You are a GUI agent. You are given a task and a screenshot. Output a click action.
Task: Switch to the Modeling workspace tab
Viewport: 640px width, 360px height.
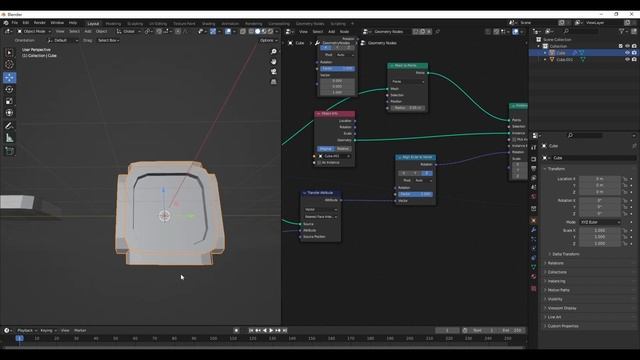click(x=113, y=24)
